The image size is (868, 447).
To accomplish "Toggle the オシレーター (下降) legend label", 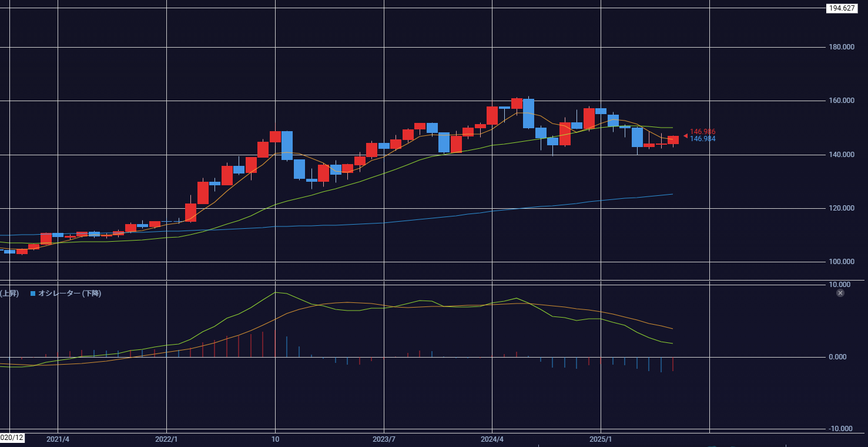I will point(69,293).
